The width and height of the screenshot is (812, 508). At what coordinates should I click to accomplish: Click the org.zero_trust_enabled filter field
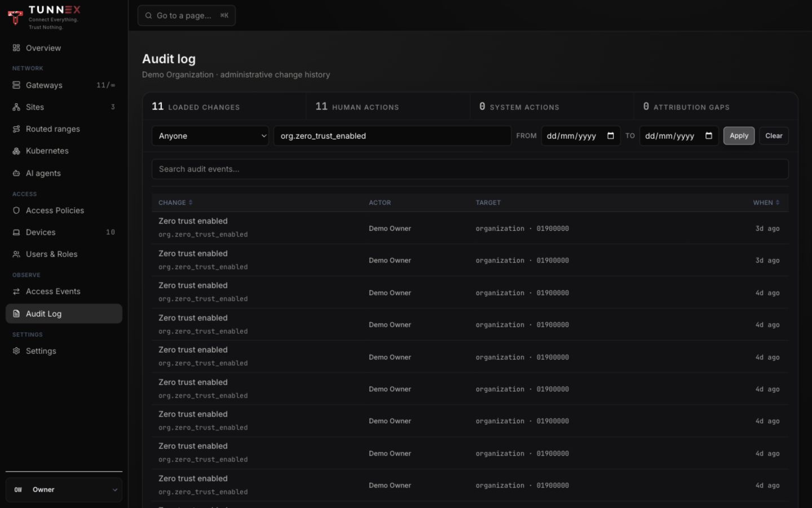pos(392,136)
